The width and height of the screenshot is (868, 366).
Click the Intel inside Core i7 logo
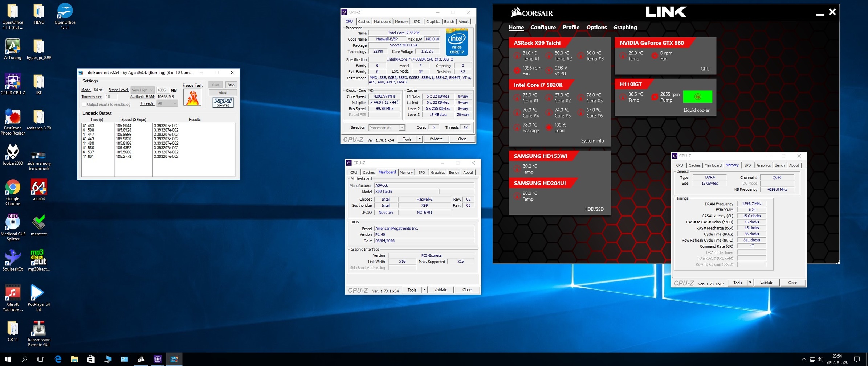[457, 42]
